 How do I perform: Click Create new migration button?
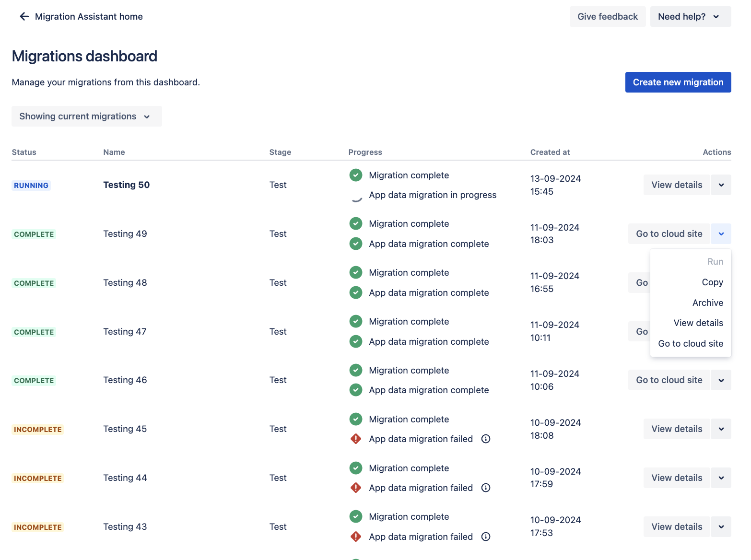click(678, 82)
